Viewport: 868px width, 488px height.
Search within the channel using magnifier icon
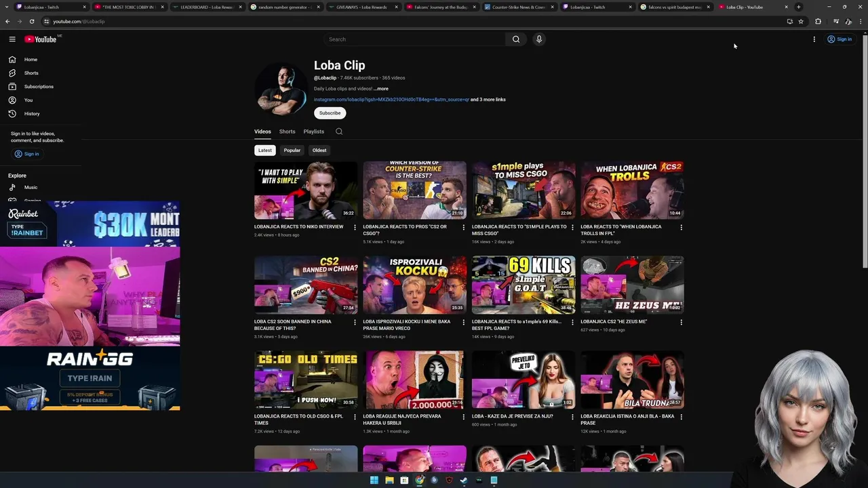[339, 131]
